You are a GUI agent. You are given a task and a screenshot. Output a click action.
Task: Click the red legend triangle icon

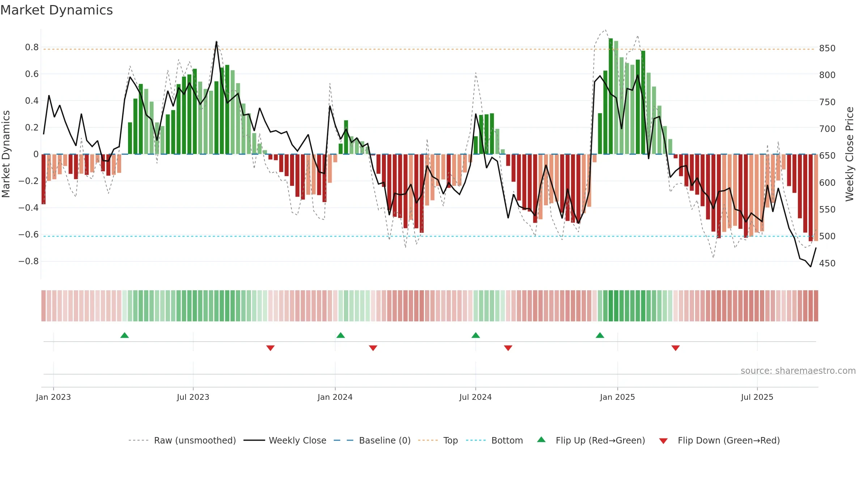(x=663, y=441)
